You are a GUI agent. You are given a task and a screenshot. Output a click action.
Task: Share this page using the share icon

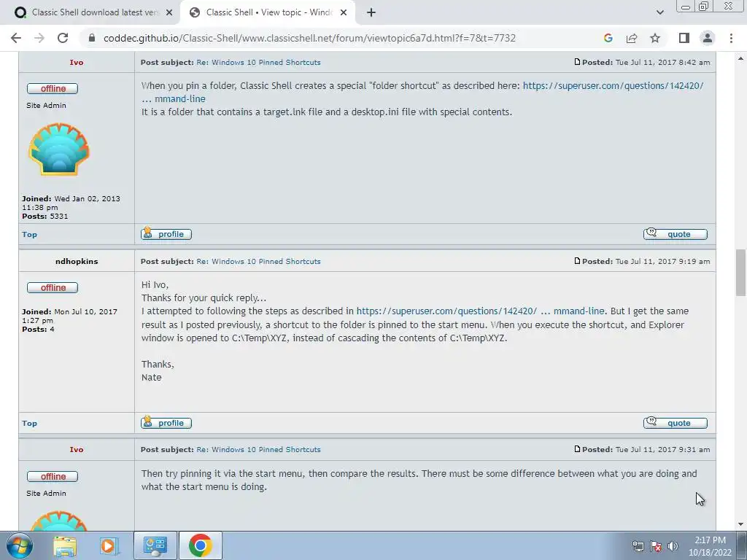point(632,38)
